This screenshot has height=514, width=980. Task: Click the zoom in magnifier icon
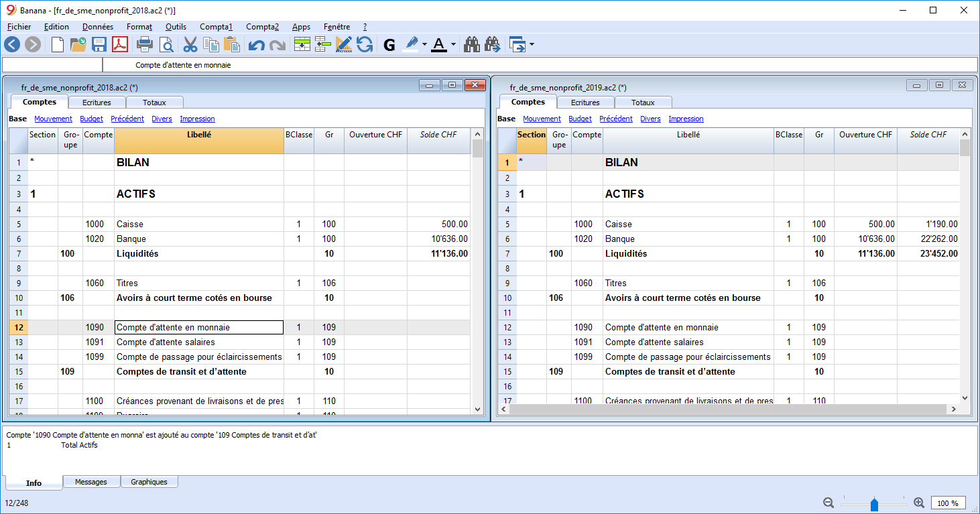(919, 503)
